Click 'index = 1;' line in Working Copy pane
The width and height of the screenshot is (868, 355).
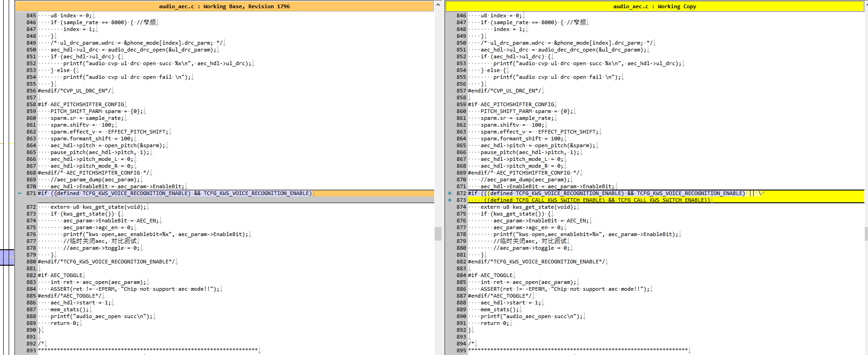[509, 29]
